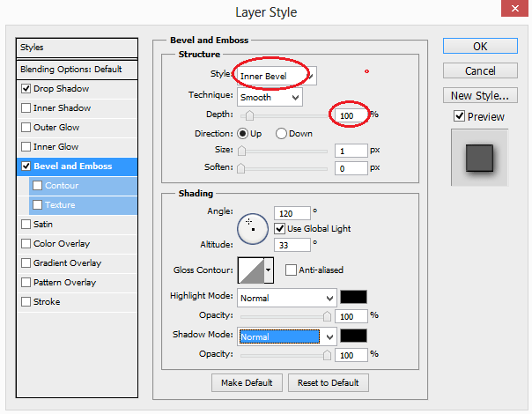The height and width of the screenshot is (414, 532).
Task: Click the Size px input field
Action: tap(351, 151)
